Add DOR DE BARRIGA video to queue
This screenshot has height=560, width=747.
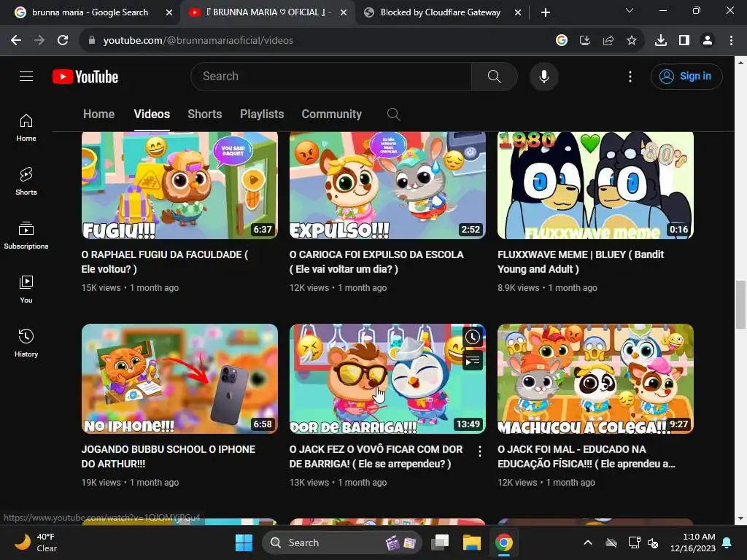[x=472, y=361]
